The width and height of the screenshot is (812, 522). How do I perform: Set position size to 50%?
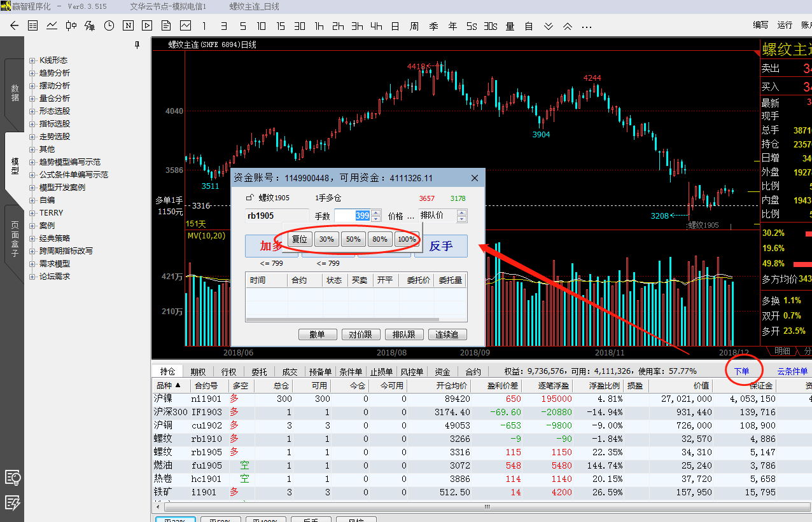tap(353, 240)
